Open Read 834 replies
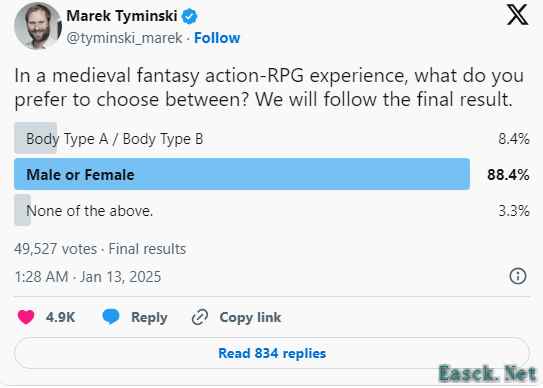543x388 pixels. coord(272,353)
